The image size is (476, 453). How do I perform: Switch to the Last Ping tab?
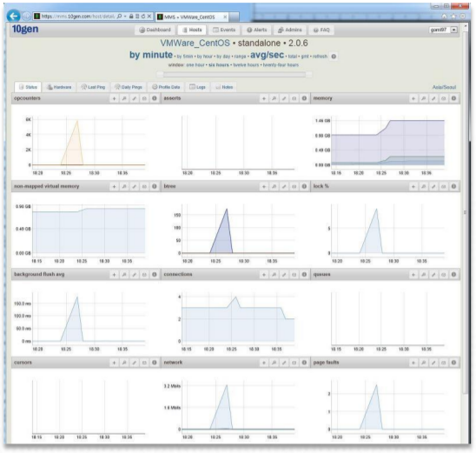tap(93, 87)
